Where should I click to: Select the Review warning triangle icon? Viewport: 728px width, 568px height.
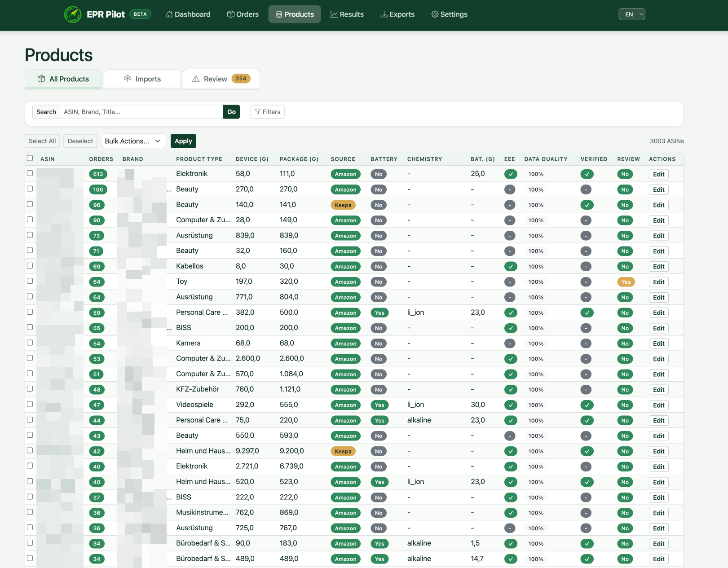pyautogui.click(x=196, y=79)
